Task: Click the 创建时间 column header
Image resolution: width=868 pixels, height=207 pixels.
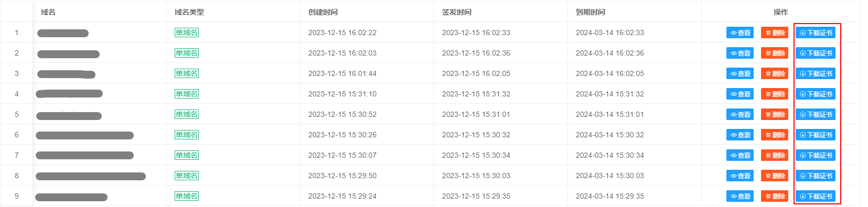Action: coord(323,12)
